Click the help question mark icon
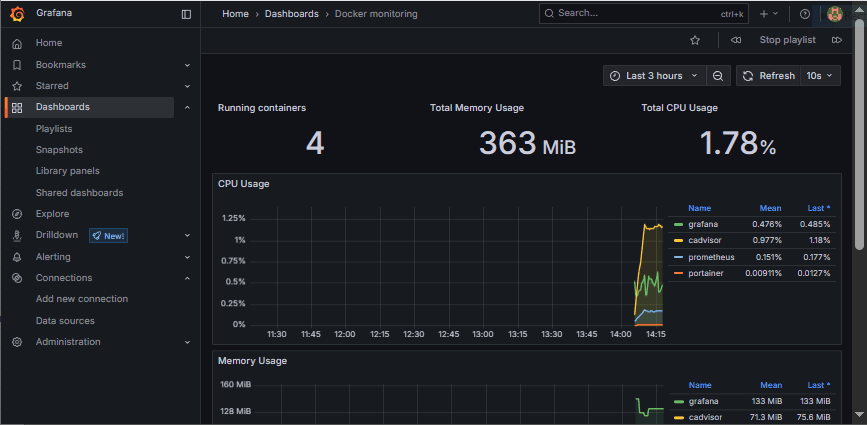 tap(805, 14)
